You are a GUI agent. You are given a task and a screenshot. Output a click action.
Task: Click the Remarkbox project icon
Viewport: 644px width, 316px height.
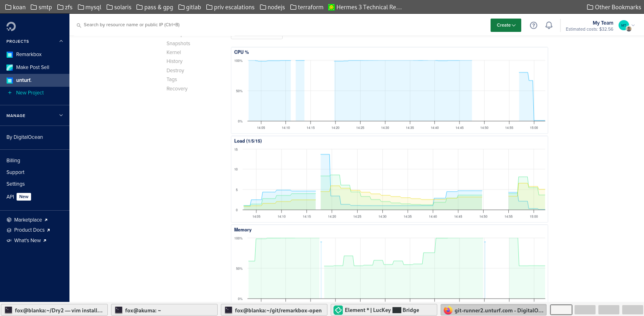point(10,54)
